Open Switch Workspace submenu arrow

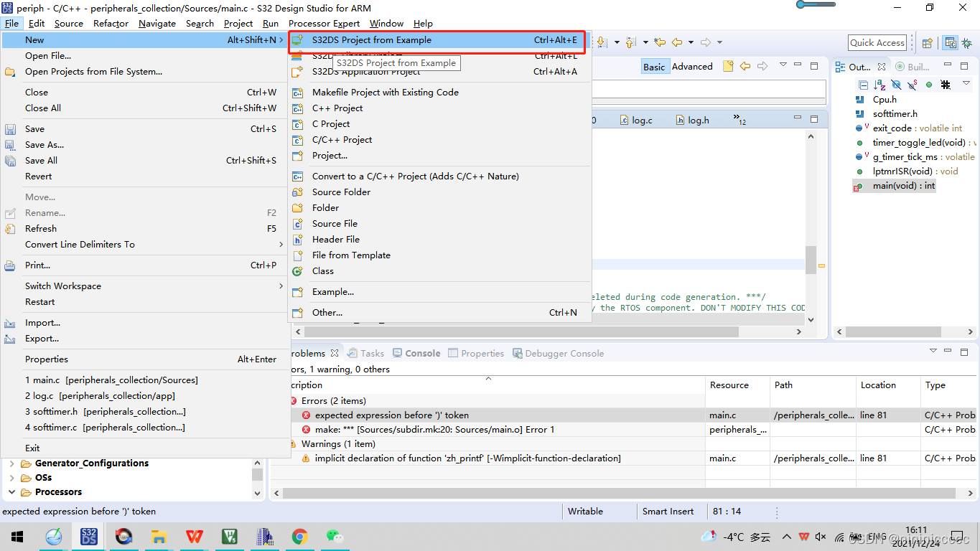point(281,286)
